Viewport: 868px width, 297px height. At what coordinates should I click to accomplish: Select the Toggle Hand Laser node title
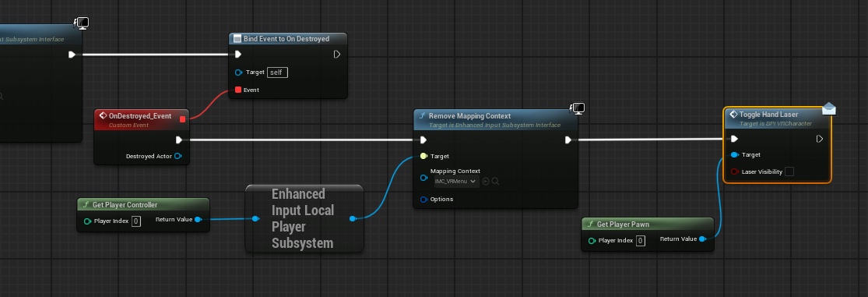coord(768,115)
